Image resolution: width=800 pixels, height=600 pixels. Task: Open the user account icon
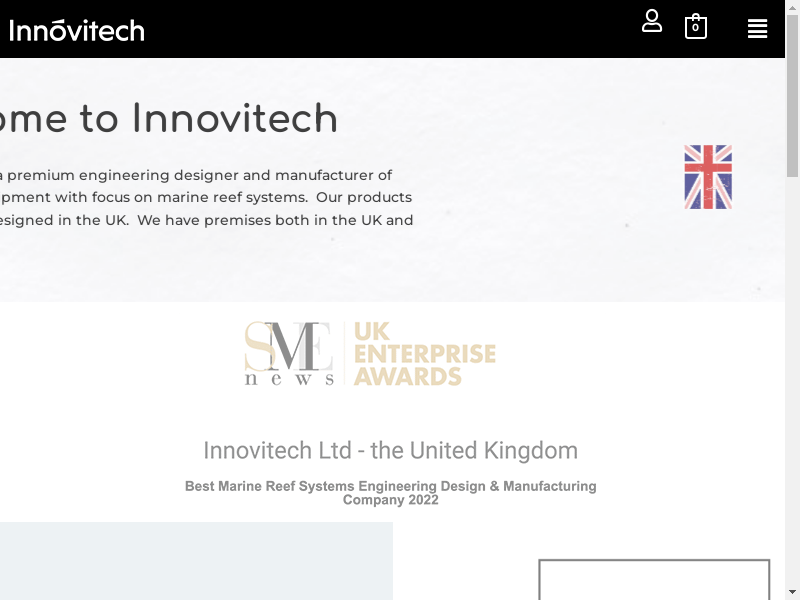[652, 21]
